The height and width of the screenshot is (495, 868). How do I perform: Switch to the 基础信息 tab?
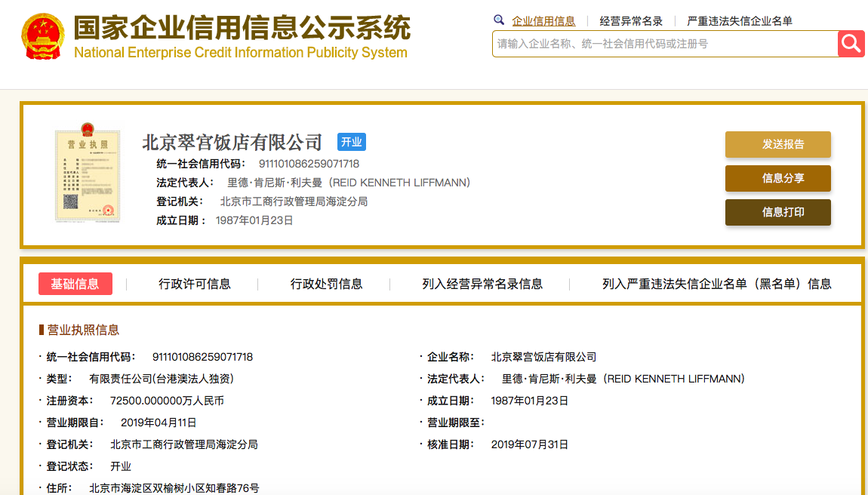(75, 284)
